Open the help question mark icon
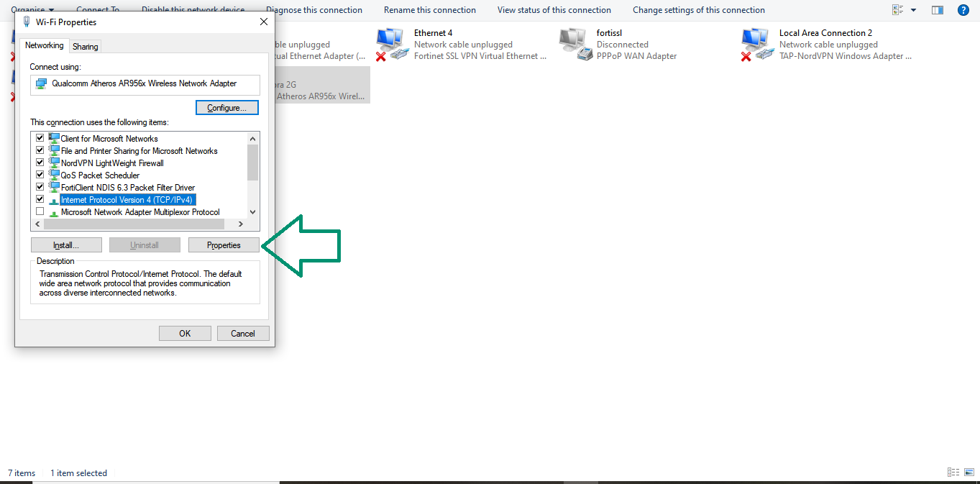The height and width of the screenshot is (484, 980). [x=963, y=10]
